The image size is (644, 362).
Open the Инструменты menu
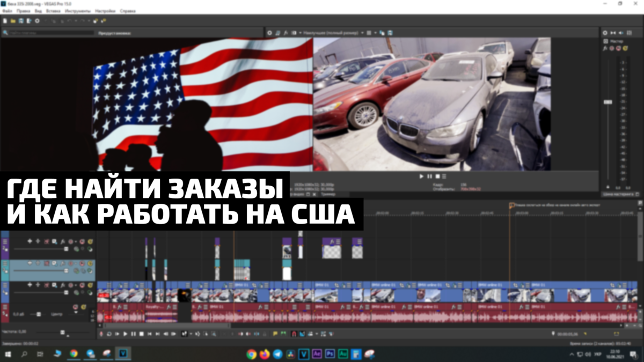77,11
